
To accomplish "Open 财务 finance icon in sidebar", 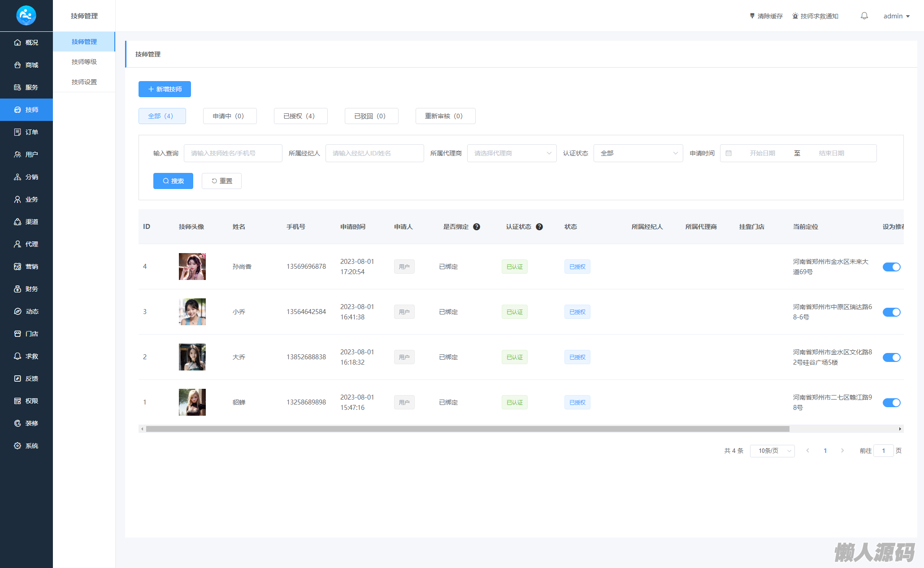I will click(17, 289).
